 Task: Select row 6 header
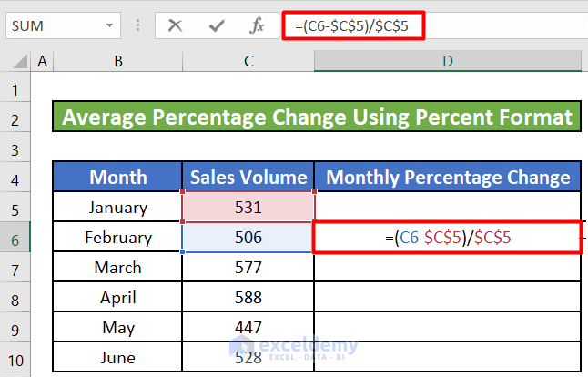[16, 238]
